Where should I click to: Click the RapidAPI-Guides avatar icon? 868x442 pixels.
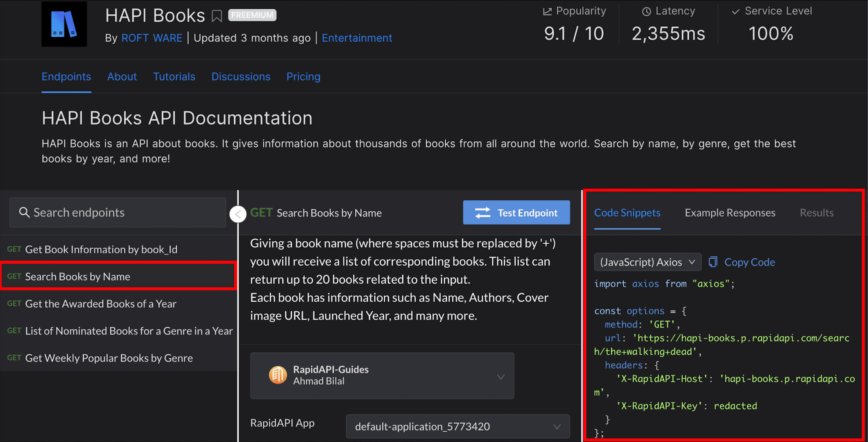tap(278, 375)
